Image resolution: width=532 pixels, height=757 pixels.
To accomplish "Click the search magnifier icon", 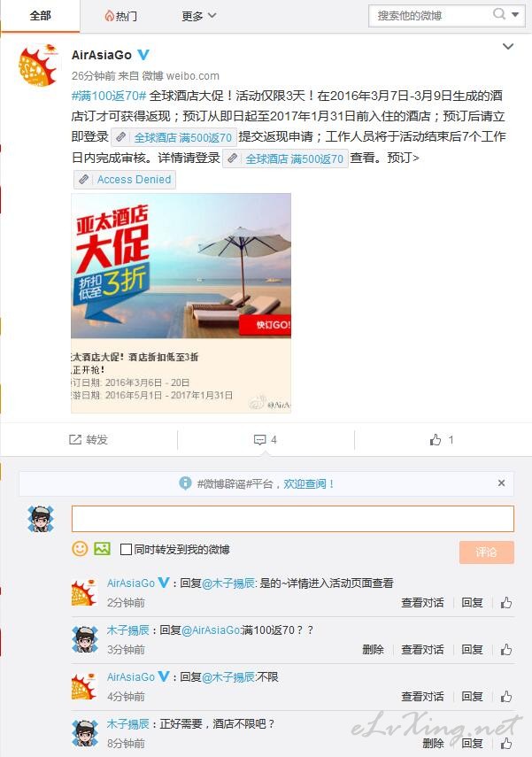I will [x=499, y=14].
